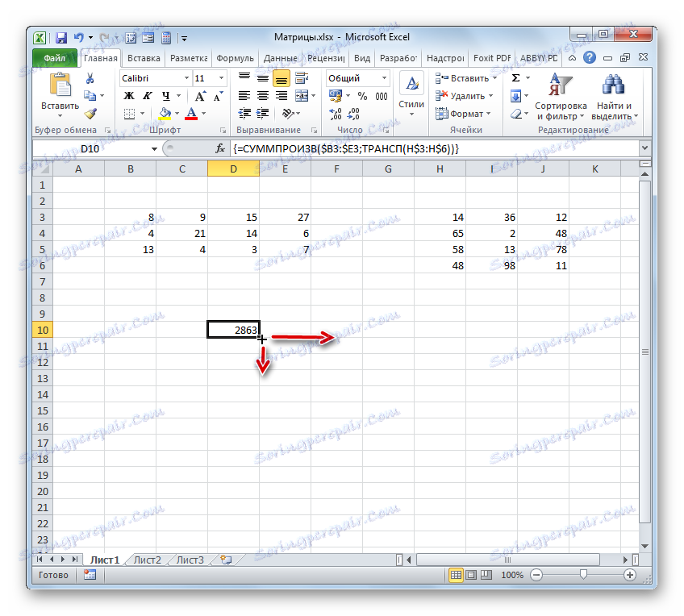Align cell text to the left
684x616 pixels.
pyautogui.click(x=244, y=96)
